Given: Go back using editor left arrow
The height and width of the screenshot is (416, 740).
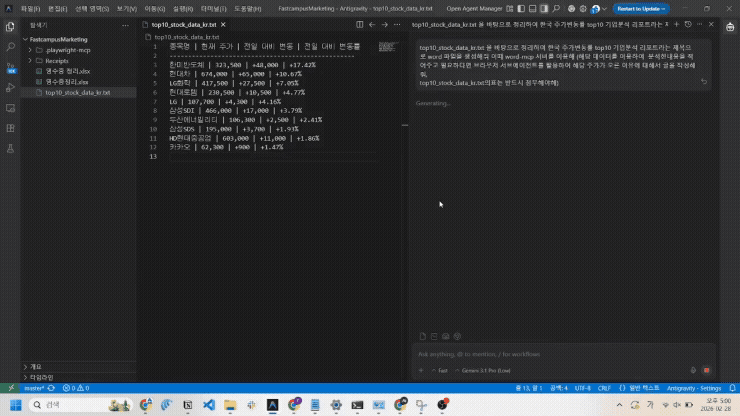Looking at the screenshot, I should click(372, 25).
